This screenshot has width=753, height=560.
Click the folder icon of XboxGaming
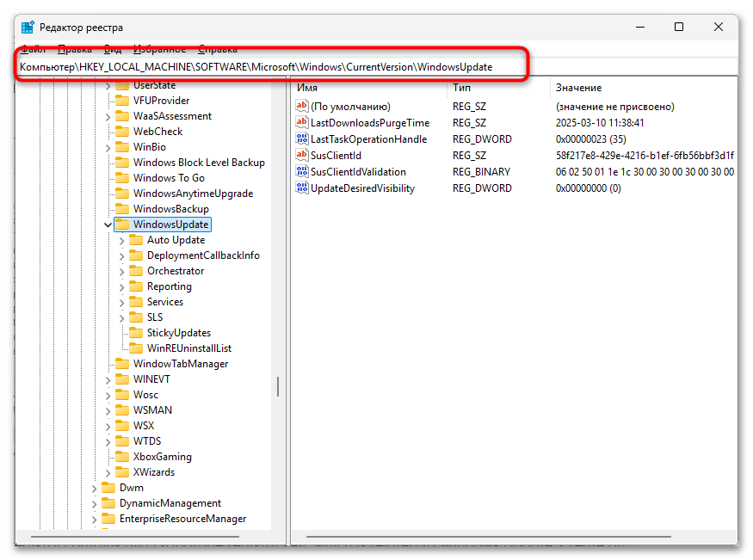click(122, 457)
